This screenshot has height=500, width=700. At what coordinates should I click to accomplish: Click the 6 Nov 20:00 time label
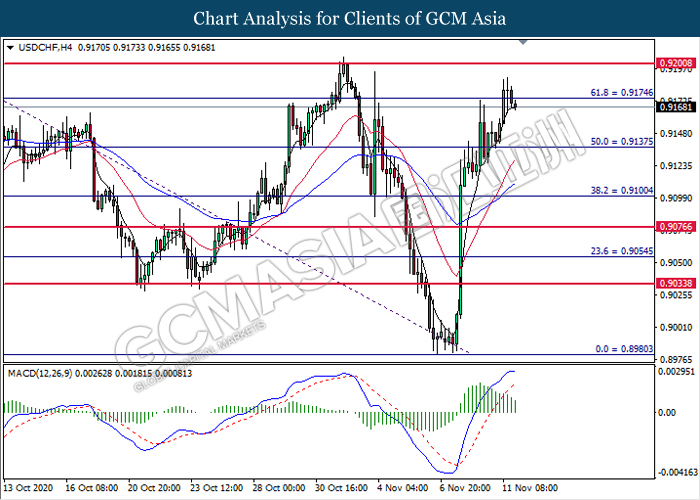pos(464,488)
